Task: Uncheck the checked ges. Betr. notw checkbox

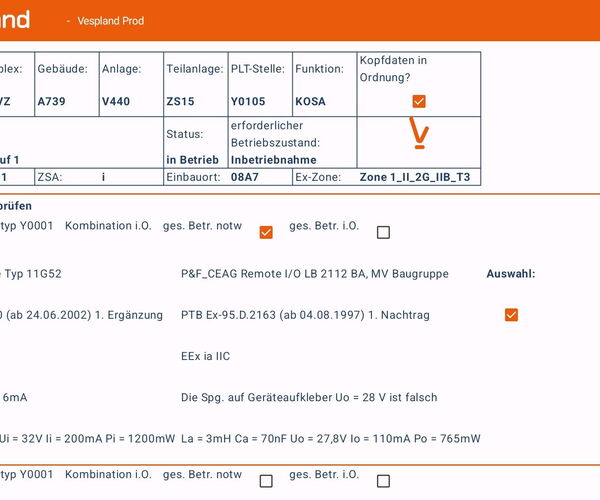Action: [x=266, y=232]
